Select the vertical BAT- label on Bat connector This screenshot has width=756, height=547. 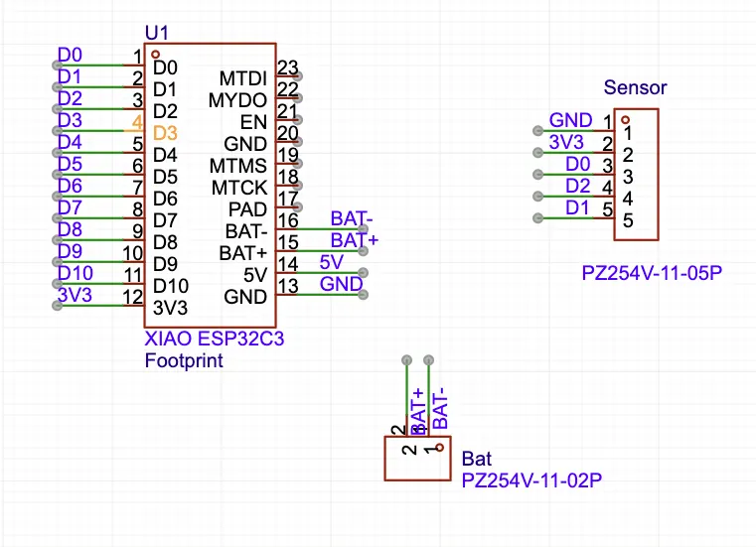coord(440,408)
